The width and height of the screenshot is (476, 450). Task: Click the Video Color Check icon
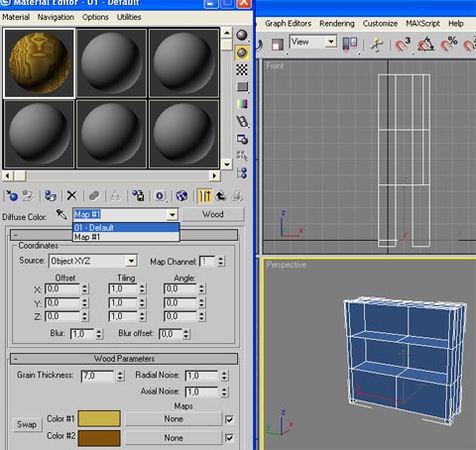pyautogui.click(x=242, y=104)
